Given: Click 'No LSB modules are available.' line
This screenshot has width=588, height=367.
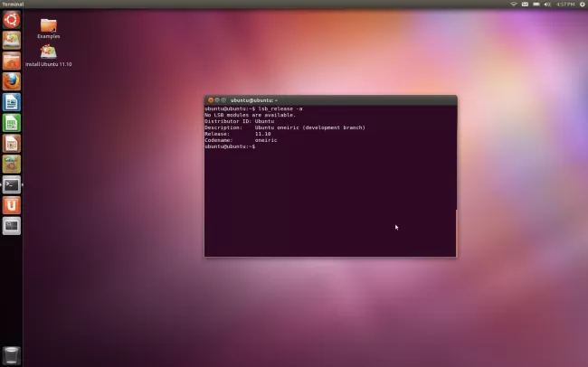Looking at the screenshot, I should (250, 115).
